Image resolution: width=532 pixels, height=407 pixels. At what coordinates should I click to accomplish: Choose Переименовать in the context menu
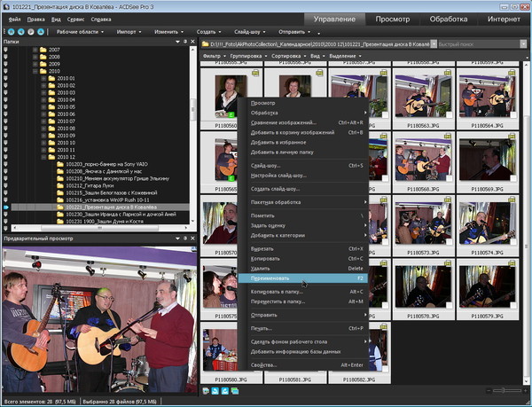coord(303,278)
